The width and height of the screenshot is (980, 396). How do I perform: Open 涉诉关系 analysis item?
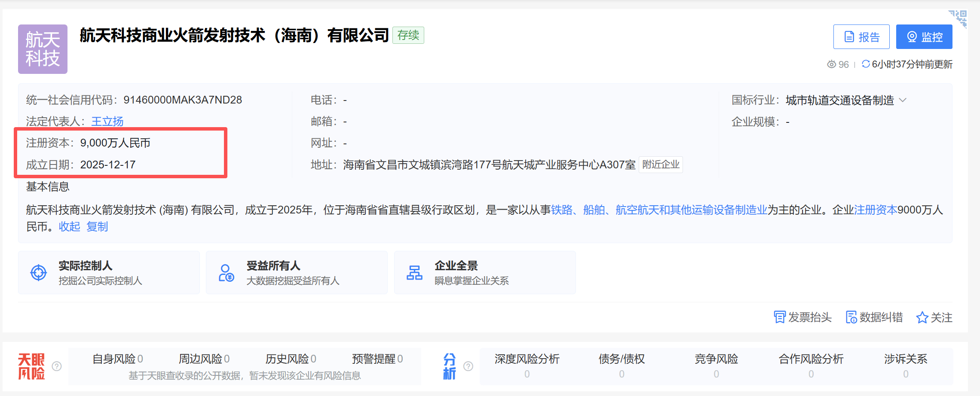coord(906,366)
